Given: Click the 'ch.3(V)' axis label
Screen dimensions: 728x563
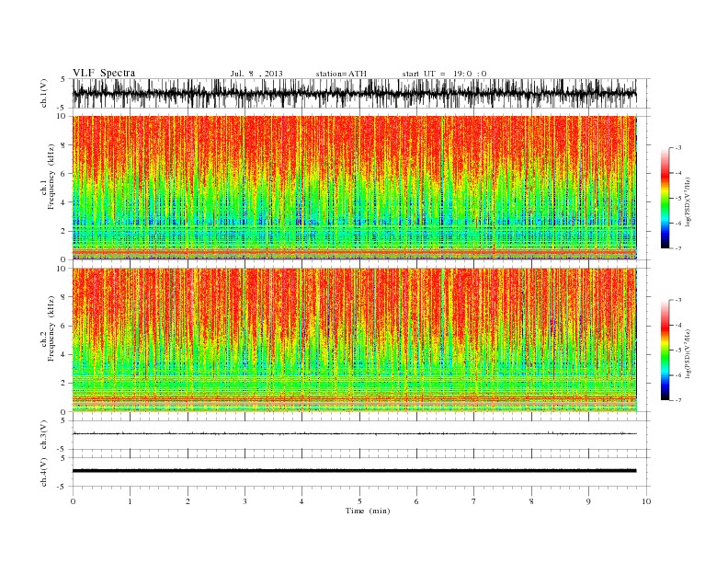Looking at the screenshot, I should (44, 435).
